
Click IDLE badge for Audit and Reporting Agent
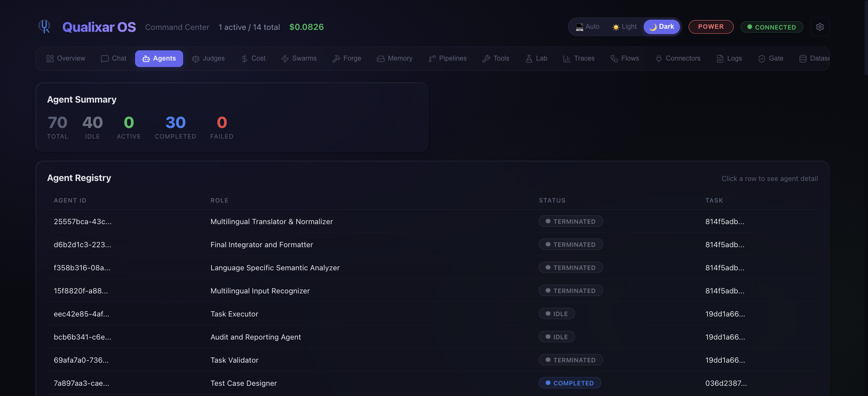[557, 337]
